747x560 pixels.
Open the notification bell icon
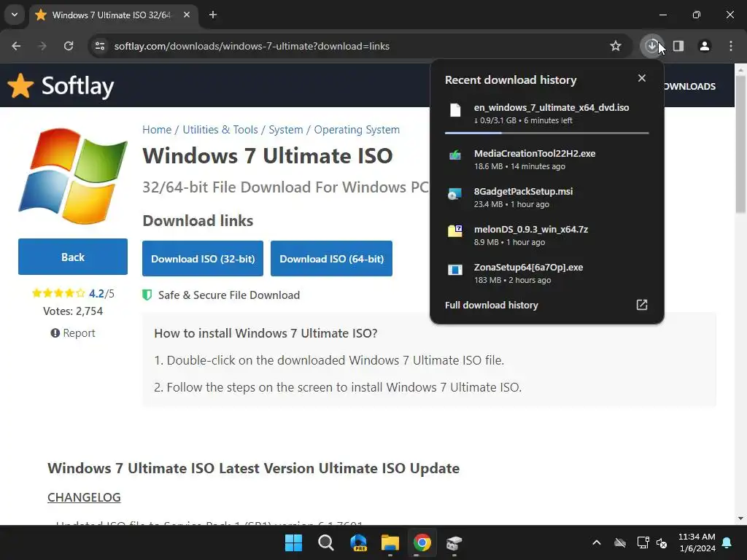tap(727, 542)
